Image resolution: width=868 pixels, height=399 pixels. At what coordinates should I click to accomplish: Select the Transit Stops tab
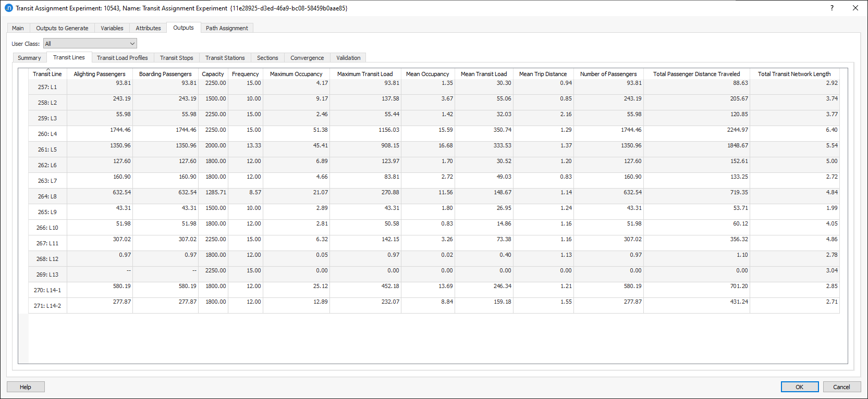click(176, 58)
